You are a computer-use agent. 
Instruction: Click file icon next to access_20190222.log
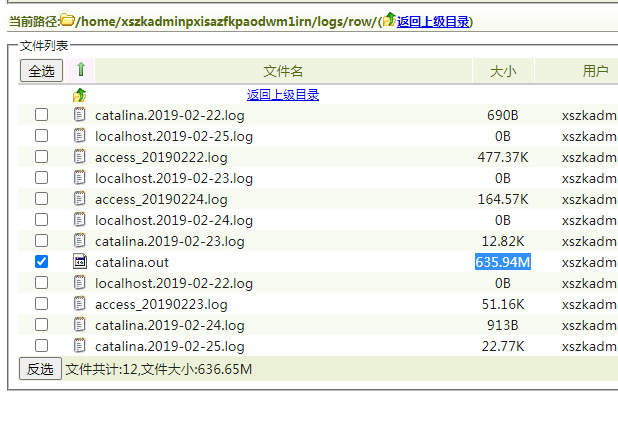(80, 157)
